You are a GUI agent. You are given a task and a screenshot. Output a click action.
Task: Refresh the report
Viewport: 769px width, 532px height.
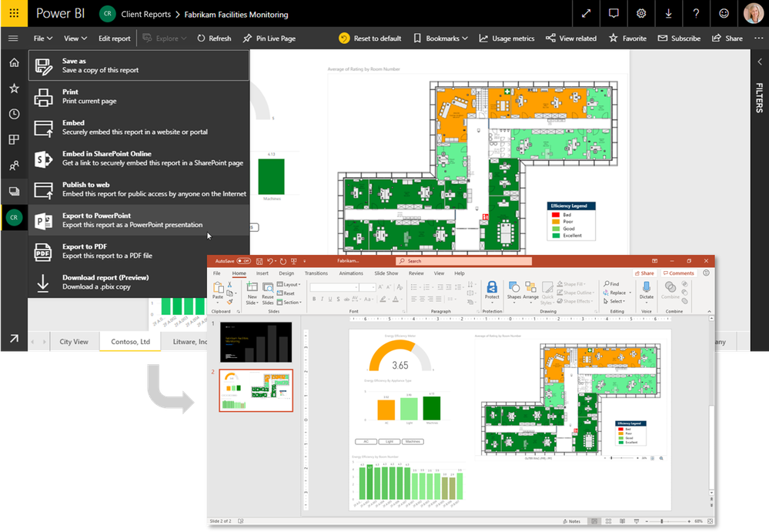click(x=214, y=38)
